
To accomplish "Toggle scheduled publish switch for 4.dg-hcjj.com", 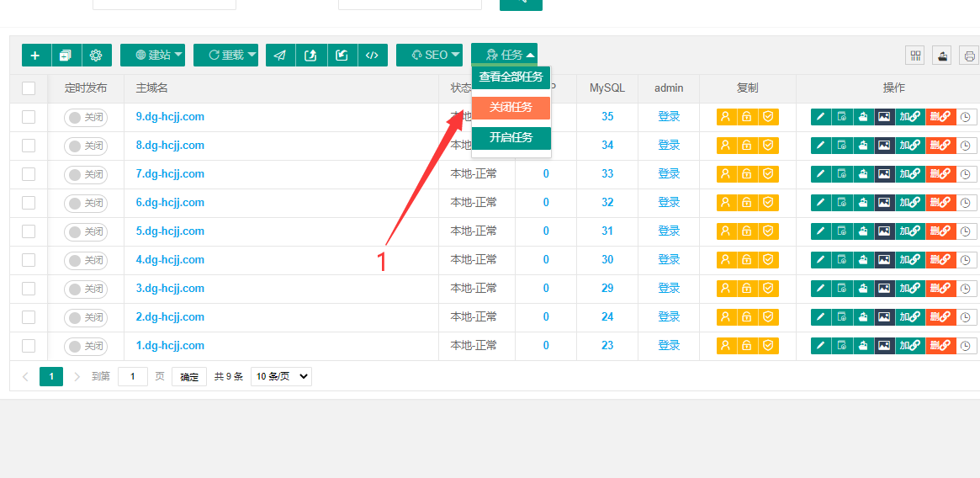I will point(86,260).
